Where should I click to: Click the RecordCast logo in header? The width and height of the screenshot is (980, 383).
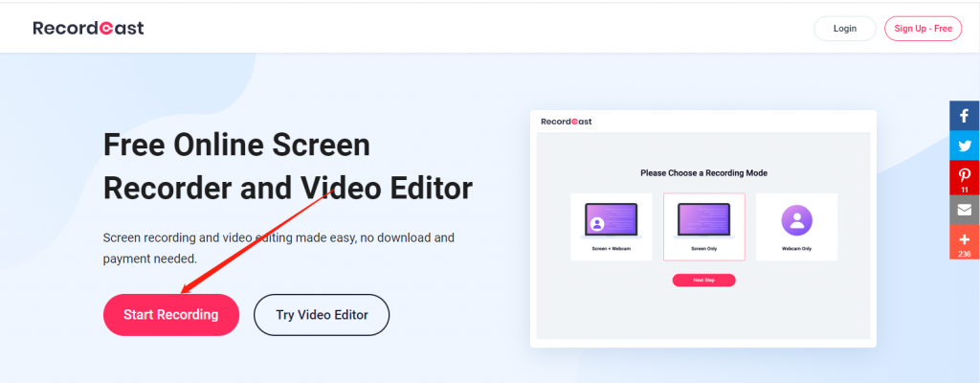(x=88, y=28)
